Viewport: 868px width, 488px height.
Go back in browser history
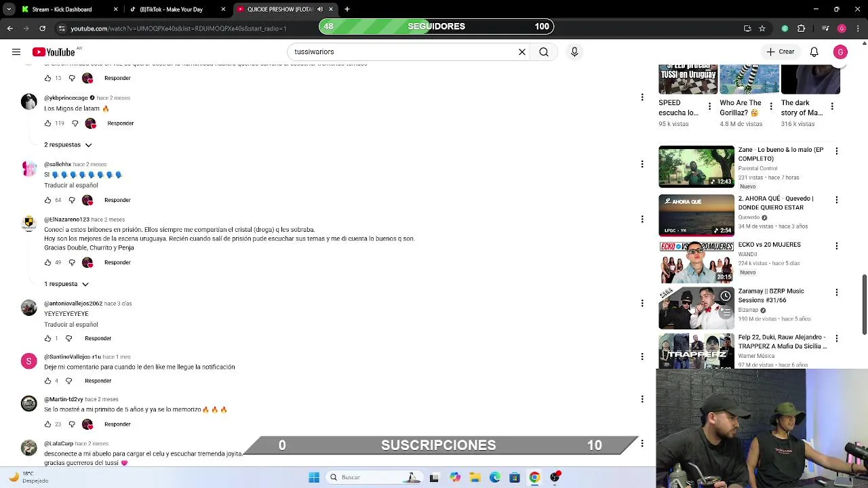pos(9,28)
